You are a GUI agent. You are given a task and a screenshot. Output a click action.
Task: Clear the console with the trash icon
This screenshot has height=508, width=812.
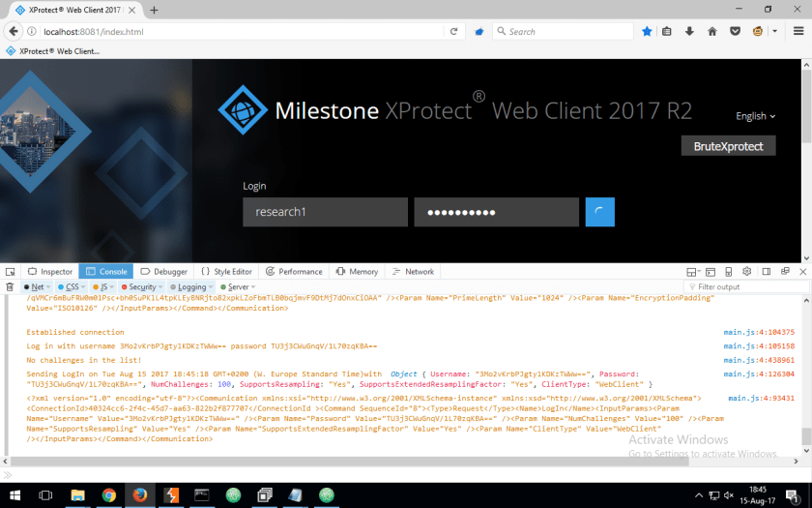click(11, 287)
